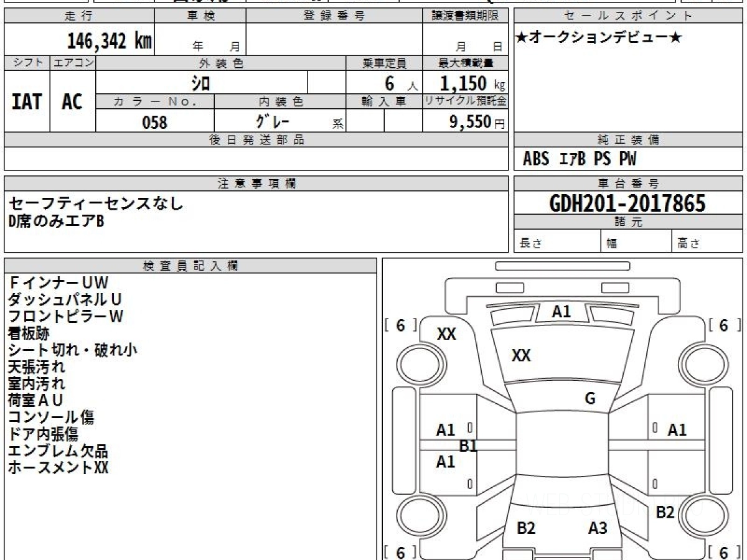The width and height of the screenshot is (747, 560).
Task: Select inspector note 天張汚れ
Action: click(37, 366)
